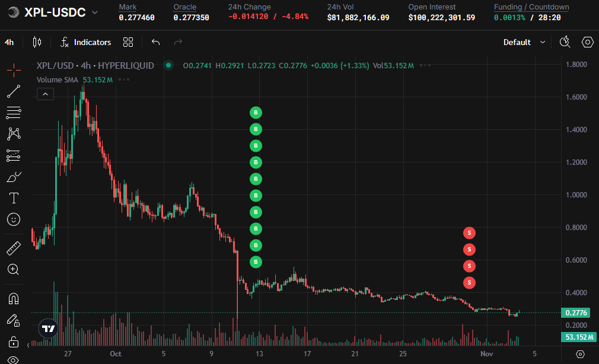Select the text annotation tool
This screenshot has height=364, width=599.
(x=14, y=198)
